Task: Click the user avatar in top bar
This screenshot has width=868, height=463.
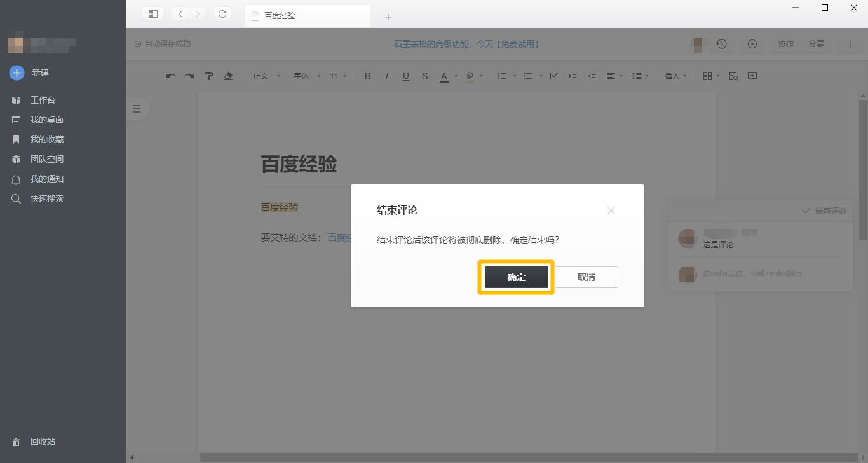Action: tap(698, 44)
